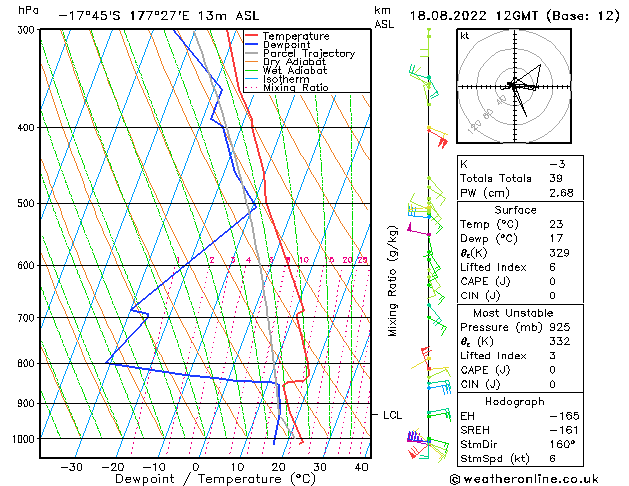Click the 800 hPa axis label
The height and width of the screenshot is (486, 629).
(x=28, y=363)
